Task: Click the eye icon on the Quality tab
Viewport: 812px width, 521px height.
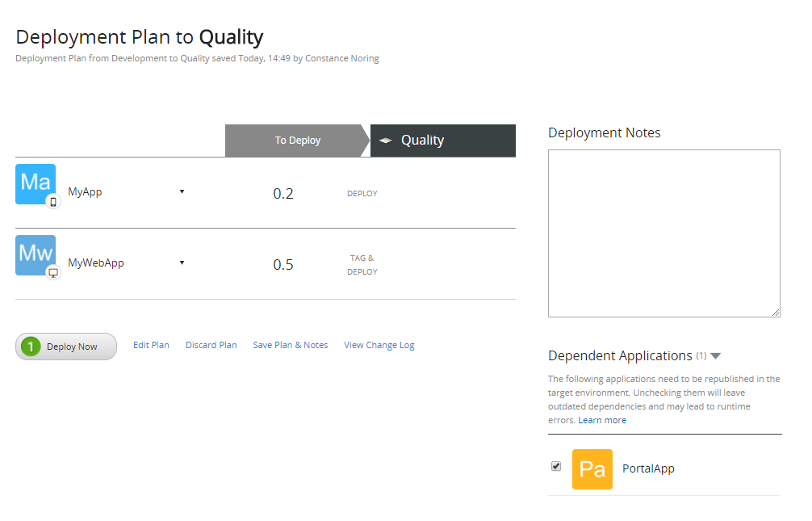Action: click(x=385, y=140)
